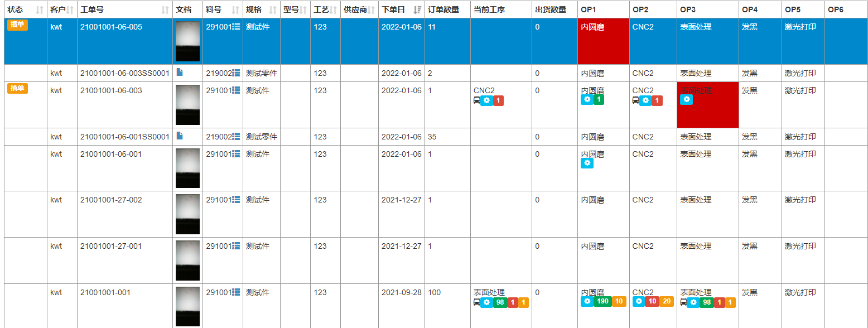Viewport: 868px width, 328px height.
Task: Click green 190 badge in OP1
Action: 602,302
